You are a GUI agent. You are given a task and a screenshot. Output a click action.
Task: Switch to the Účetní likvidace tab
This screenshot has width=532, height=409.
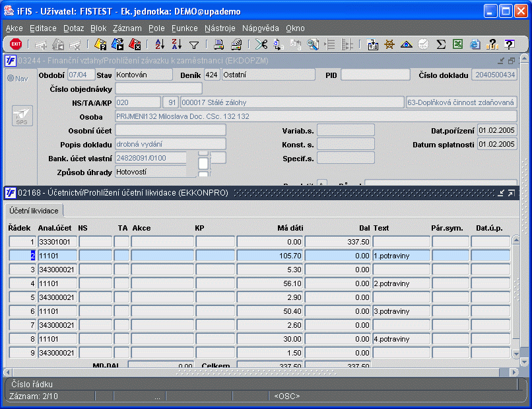pyautogui.click(x=34, y=211)
